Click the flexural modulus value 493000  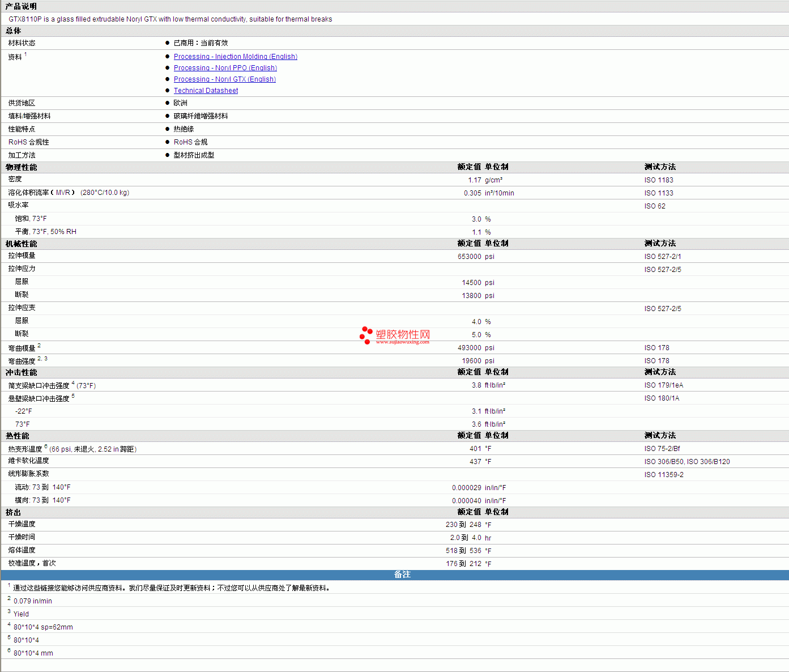[x=470, y=348]
